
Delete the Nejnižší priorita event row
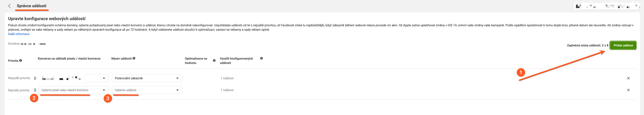click(628, 90)
